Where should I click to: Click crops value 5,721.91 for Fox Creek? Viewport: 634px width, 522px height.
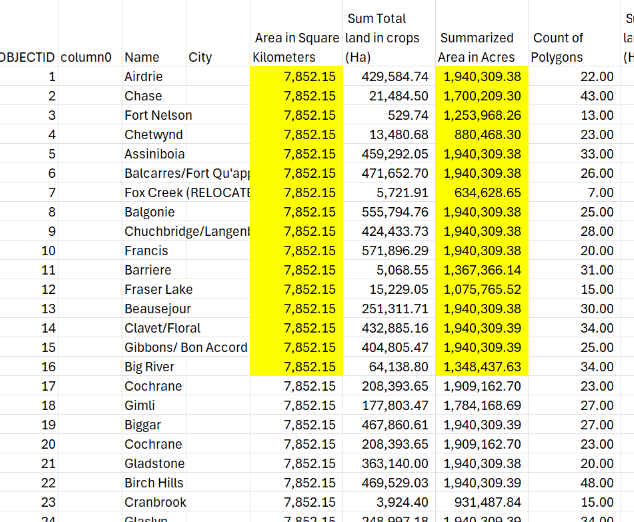coord(402,193)
